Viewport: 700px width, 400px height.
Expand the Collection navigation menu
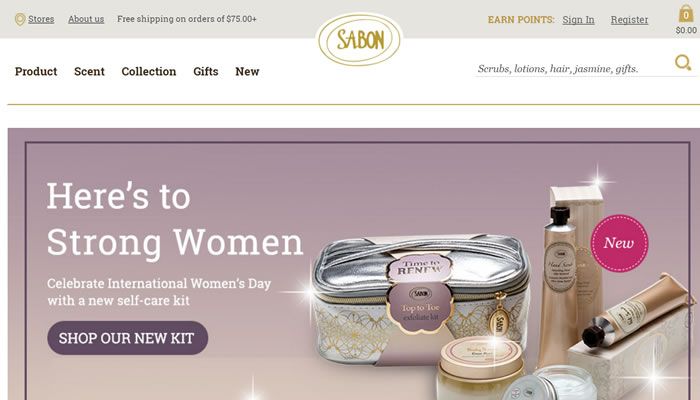click(149, 71)
